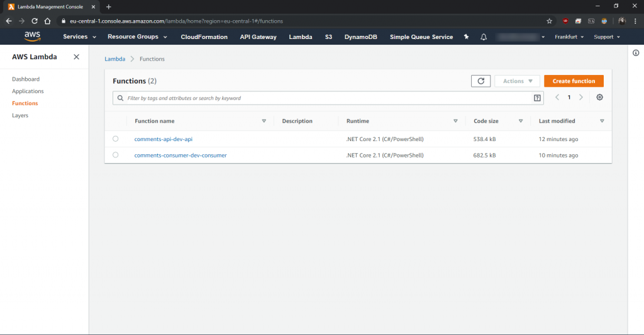644x335 pixels.
Task: Click the 12 minutes ago cell
Action: (558, 139)
